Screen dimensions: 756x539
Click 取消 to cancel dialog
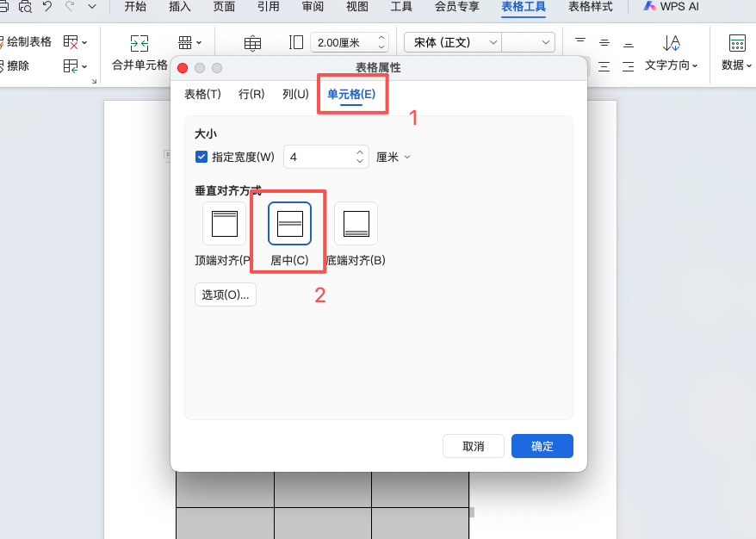click(x=474, y=446)
